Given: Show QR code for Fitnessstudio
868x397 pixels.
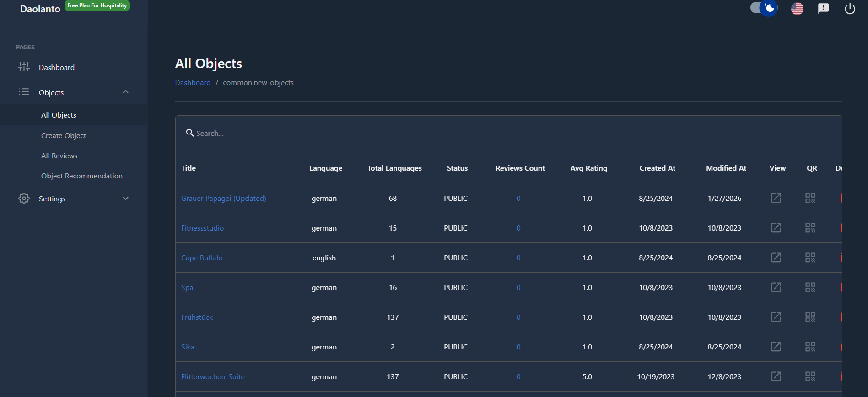Looking at the screenshot, I should [x=810, y=228].
